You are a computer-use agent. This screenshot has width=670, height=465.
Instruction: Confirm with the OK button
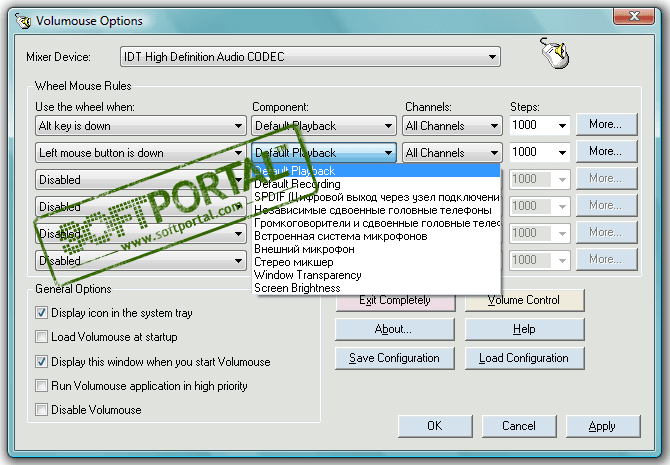coord(435,426)
